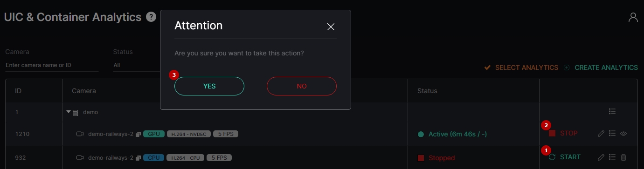The image size is (644, 169).
Task: Close the Attention dialog with the X
Action: 331,27
